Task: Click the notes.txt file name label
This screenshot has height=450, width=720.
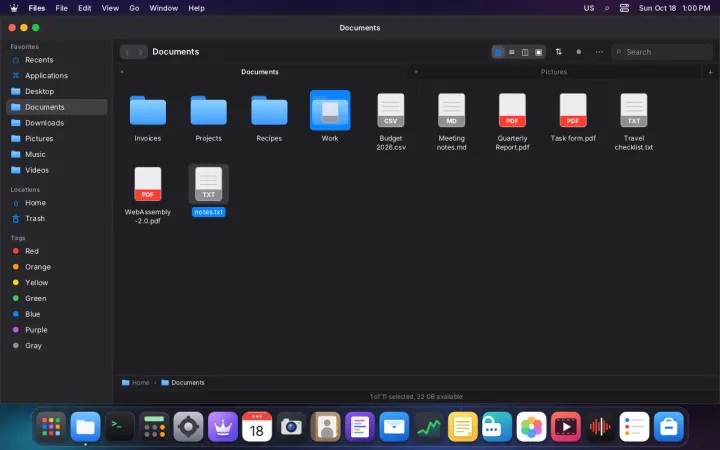Action: point(208,212)
